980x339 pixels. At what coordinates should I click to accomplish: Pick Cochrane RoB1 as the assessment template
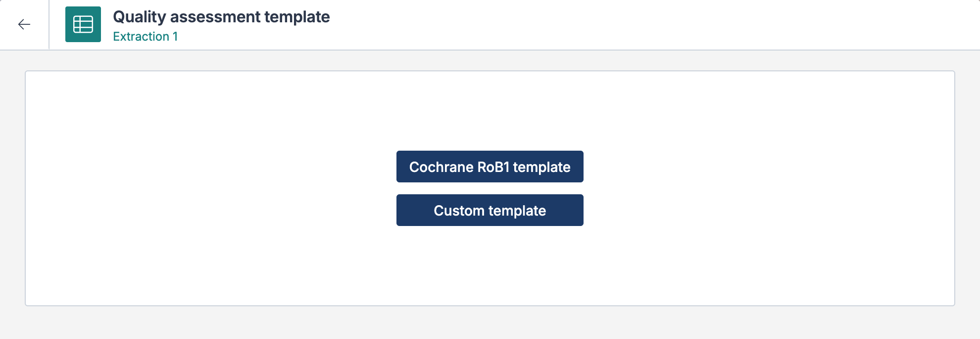490,167
